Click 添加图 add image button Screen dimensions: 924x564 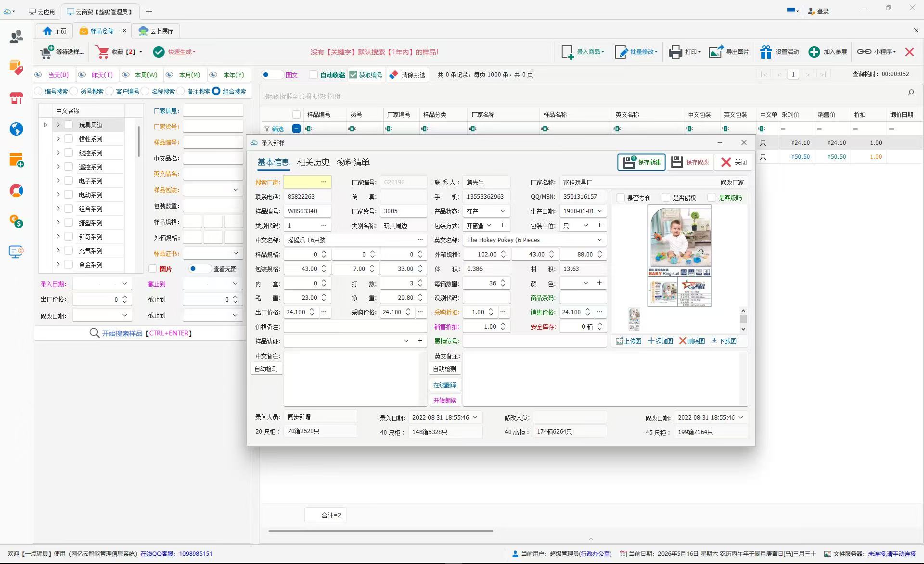(x=660, y=341)
